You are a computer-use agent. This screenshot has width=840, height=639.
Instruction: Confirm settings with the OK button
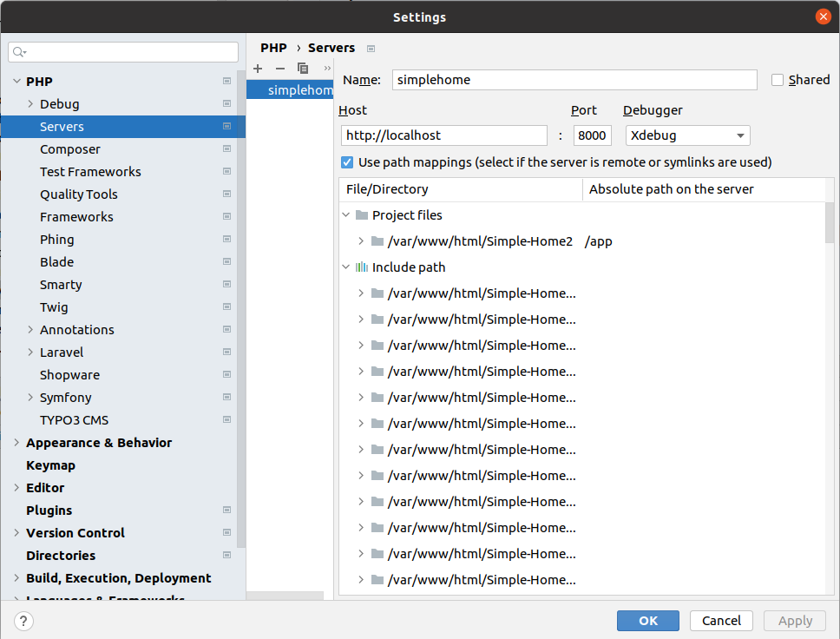[x=647, y=621]
